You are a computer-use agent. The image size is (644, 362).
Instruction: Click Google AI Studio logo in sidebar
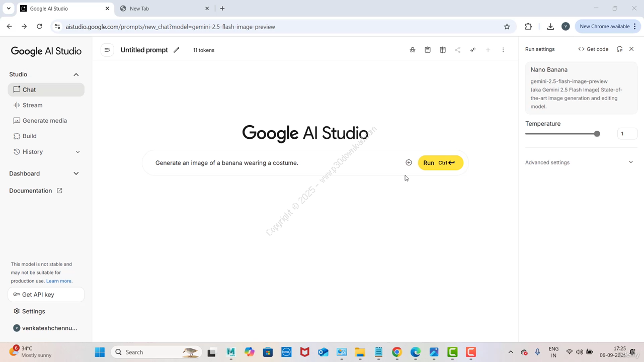(x=46, y=51)
